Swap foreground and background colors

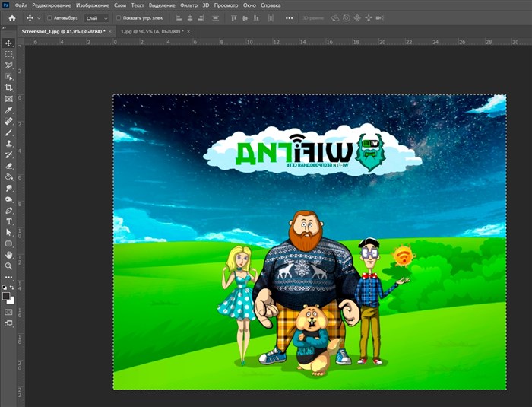(12, 288)
